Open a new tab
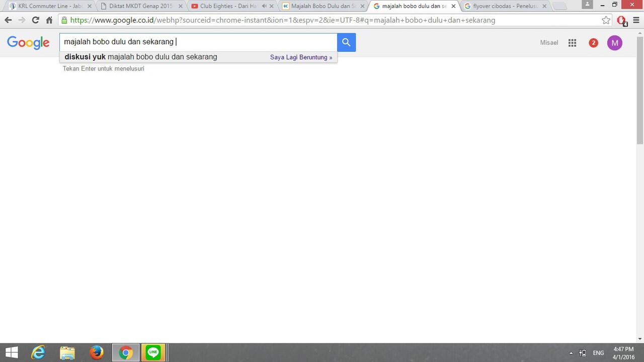 [559, 7]
